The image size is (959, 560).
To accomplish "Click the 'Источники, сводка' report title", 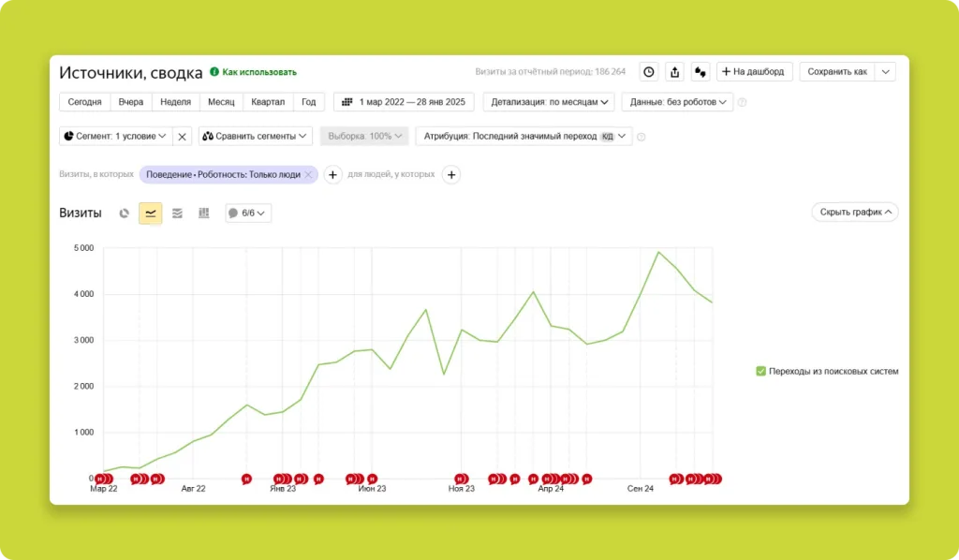I will (131, 73).
